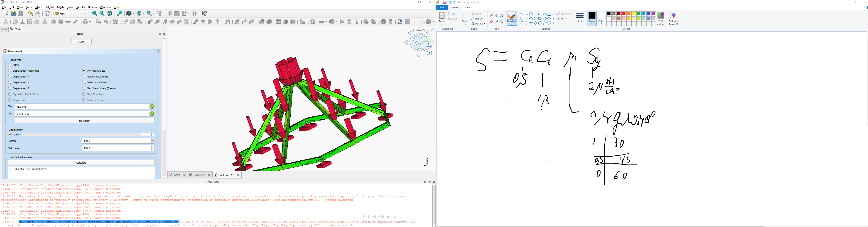This screenshot has width=868, height=227.
Task: Select Max Principal Stress result type
Action: [x=95, y=77]
